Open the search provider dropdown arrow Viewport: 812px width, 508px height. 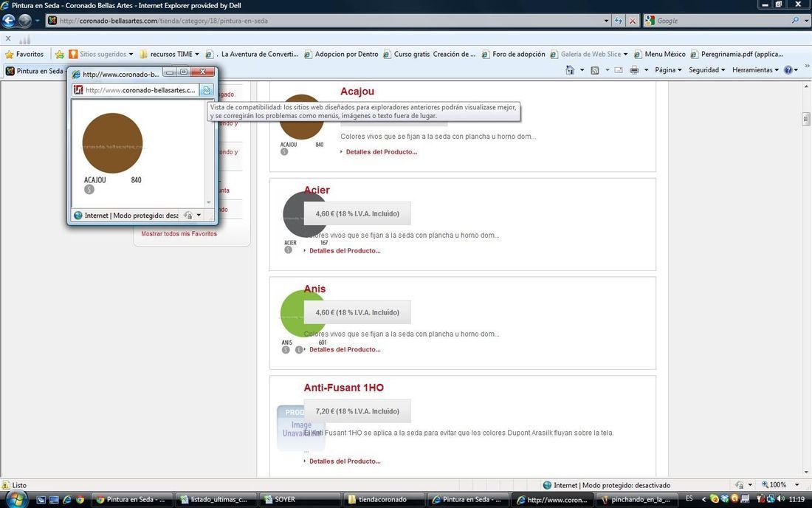806,21
